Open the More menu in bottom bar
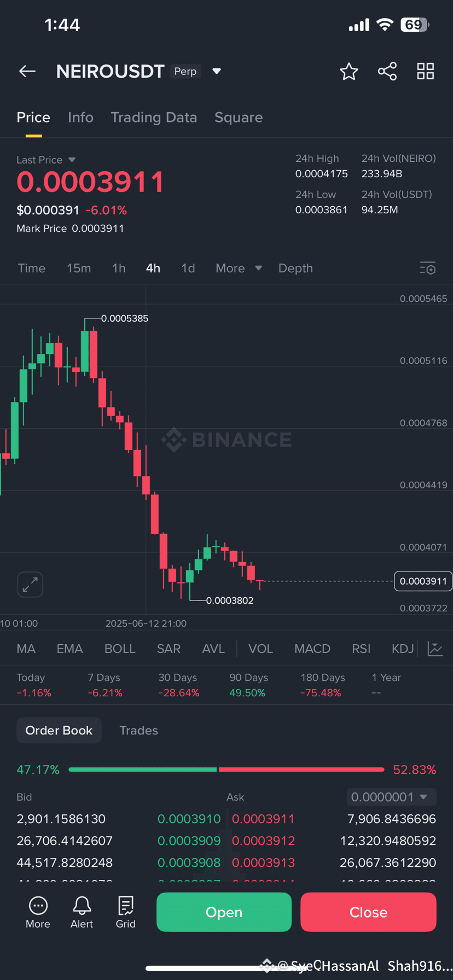Viewport: 453px width, 980px height. pyautogui.click(x=38, y=913)
